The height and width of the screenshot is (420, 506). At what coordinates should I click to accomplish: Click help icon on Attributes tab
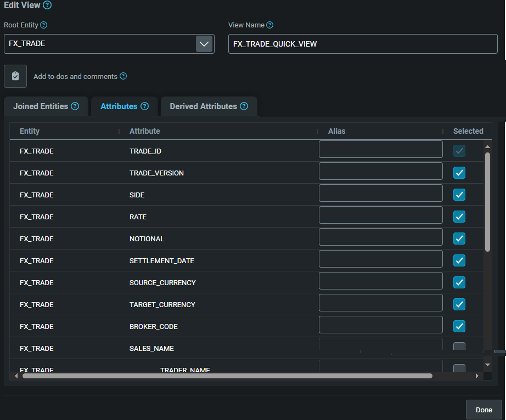tap(144, 106)
